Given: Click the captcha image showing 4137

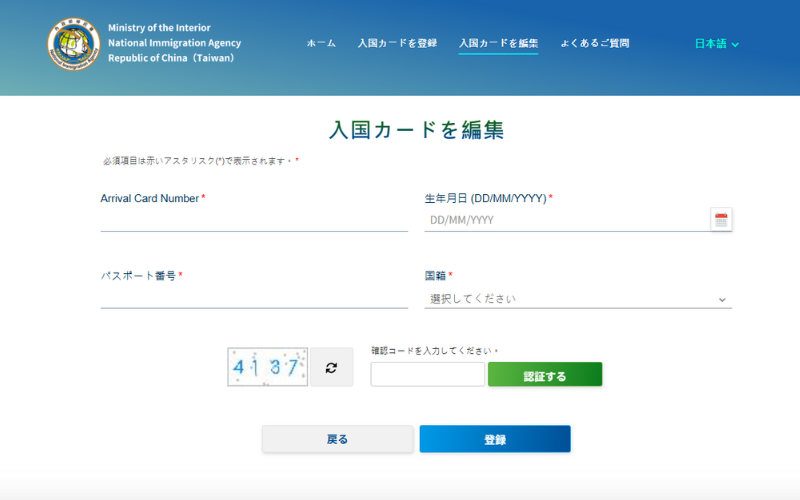Looking at the screenshot, I should pos(267,367).
